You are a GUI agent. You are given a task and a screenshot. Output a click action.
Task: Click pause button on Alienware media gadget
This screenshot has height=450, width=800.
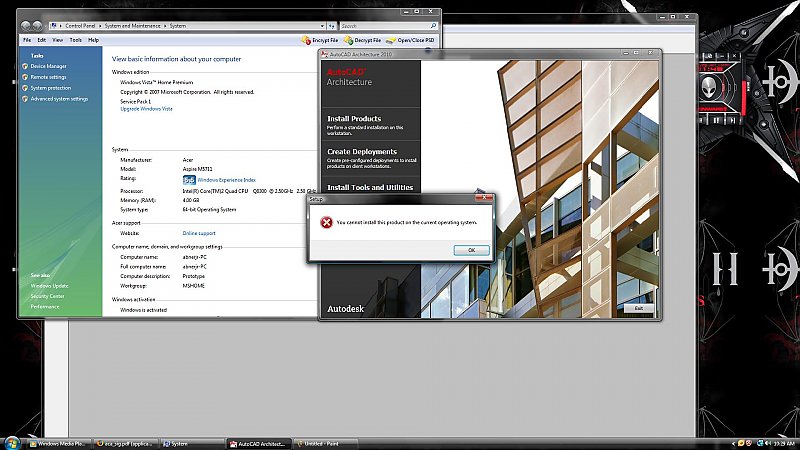tap(716, 120)
